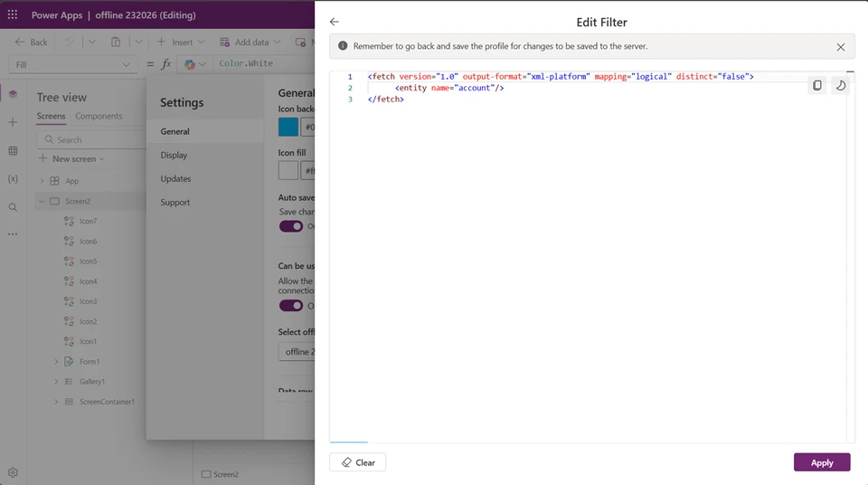Go back using Edit Filter back arrow
868x485 pixels.
tap(335, 22)
